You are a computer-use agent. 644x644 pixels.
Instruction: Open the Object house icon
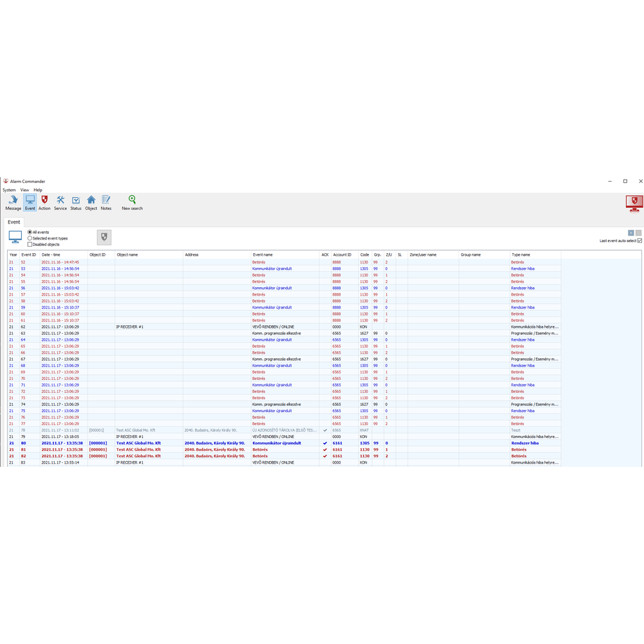tap(91, 203)
